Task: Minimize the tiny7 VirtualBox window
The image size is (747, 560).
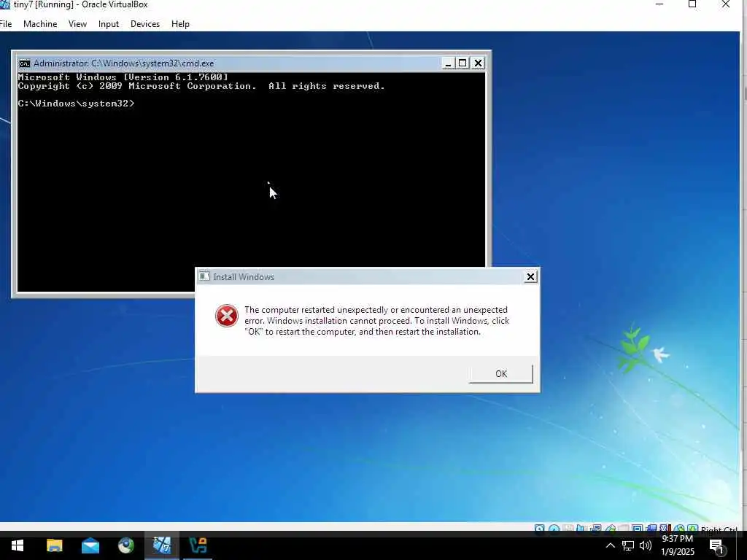Action: tap(659, 4)
